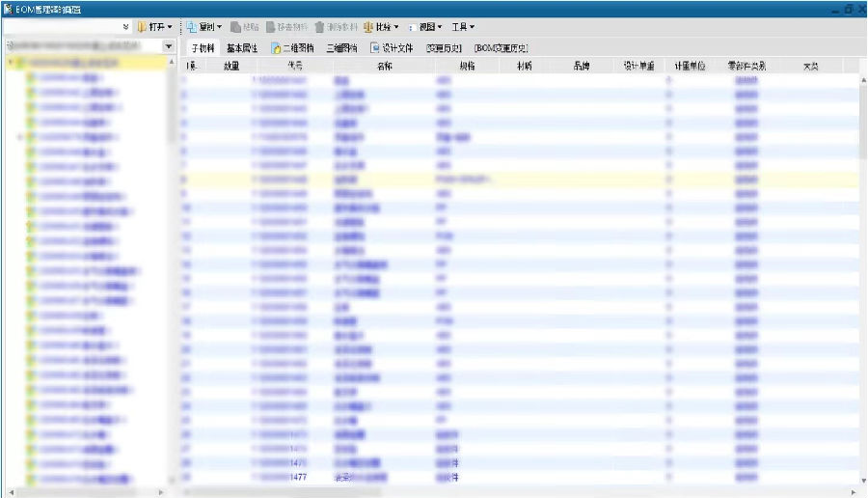Viewport: 868px width, 498px height.
Task: Click the 零部件类别 column header
Action: [x=746, y=66]
